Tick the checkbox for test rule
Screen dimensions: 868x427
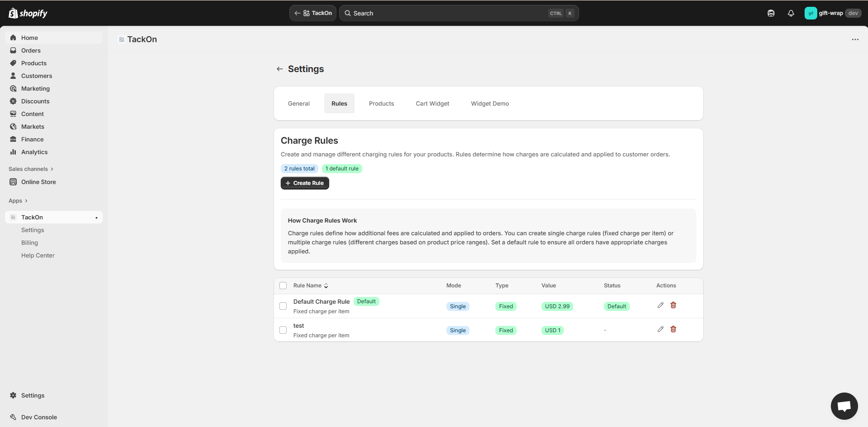283,330
